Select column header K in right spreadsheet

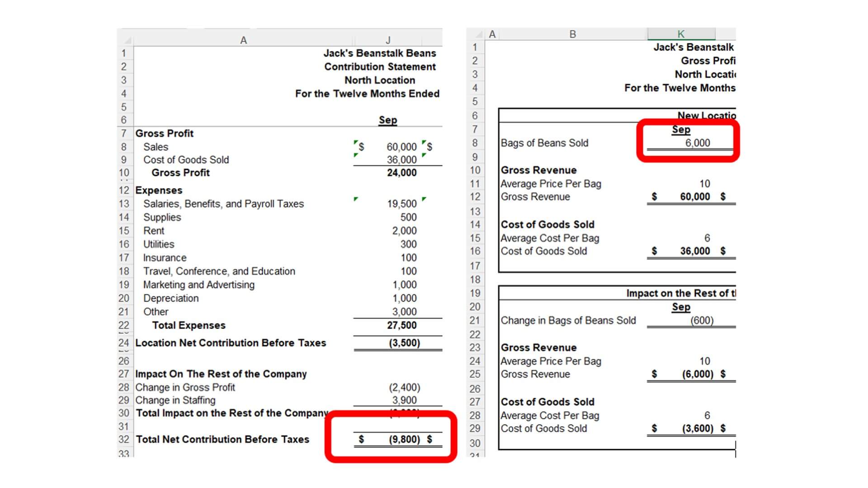(x=681, y=33)
